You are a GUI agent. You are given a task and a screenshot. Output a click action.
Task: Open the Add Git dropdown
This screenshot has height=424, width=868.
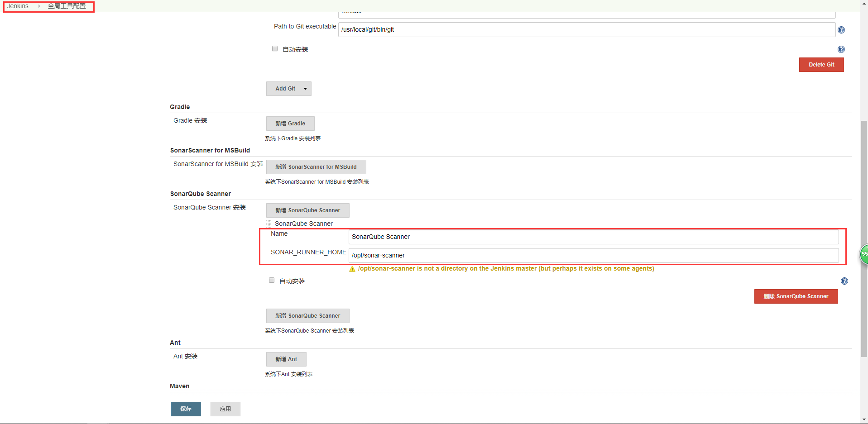289,89
